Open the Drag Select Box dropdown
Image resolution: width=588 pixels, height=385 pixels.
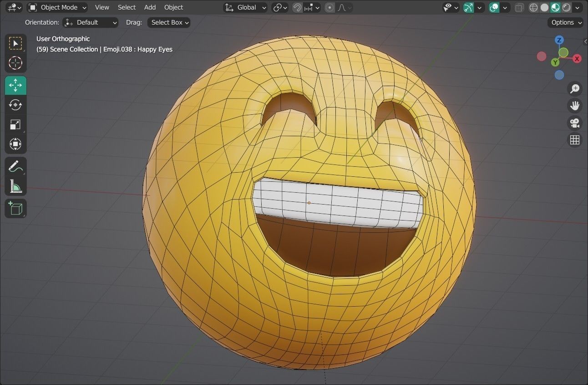(168, 22)
